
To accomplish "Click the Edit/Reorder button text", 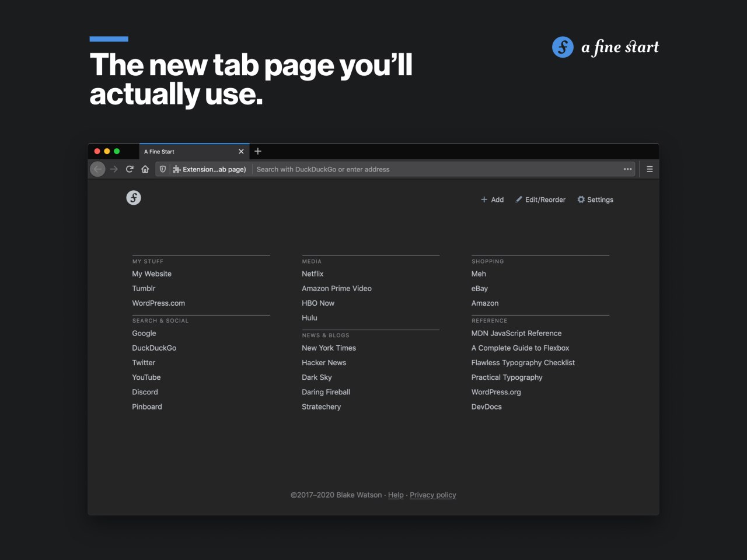I will pyautogui.click(x=545, y=199).
